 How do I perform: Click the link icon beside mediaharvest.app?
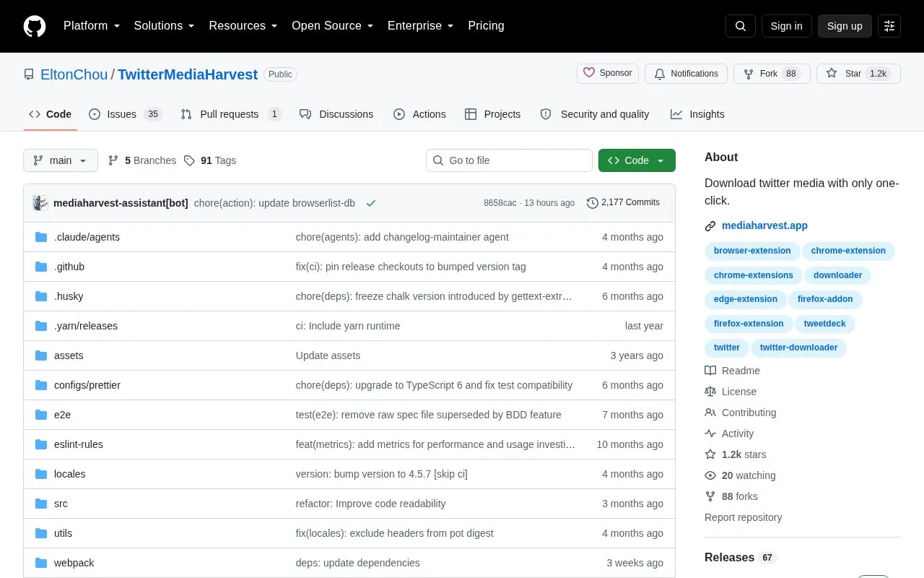pyautogui.click(x=710, y=226)
